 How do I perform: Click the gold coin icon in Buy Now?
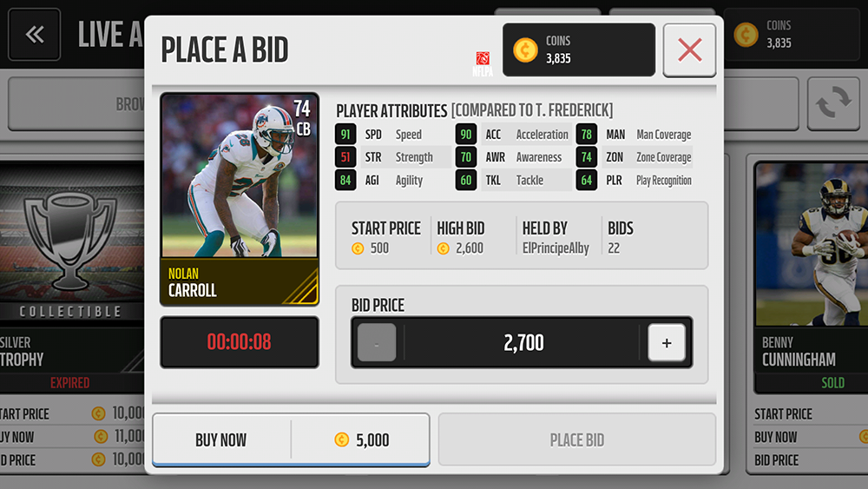pyautogui.click(x=341, y=439)
